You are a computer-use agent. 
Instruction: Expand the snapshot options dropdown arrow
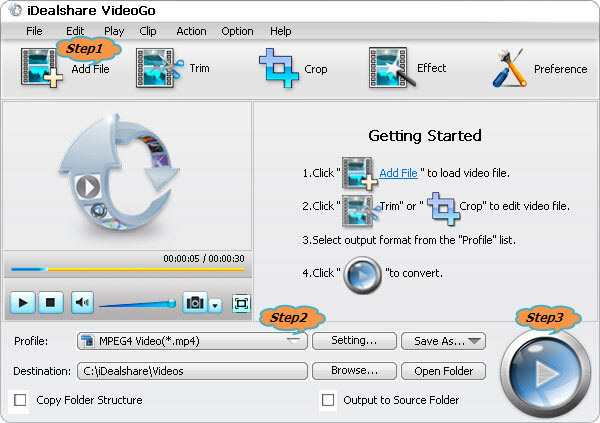(215, 305)
